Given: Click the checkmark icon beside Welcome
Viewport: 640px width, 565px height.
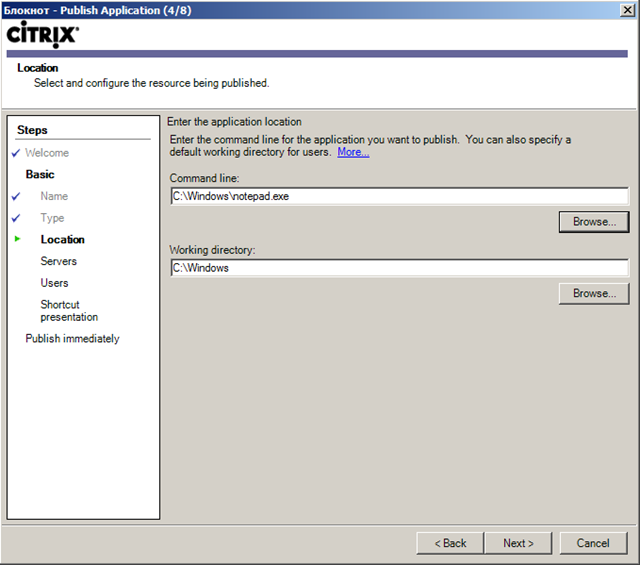Looking at the screenshot, I should point(16,153).
